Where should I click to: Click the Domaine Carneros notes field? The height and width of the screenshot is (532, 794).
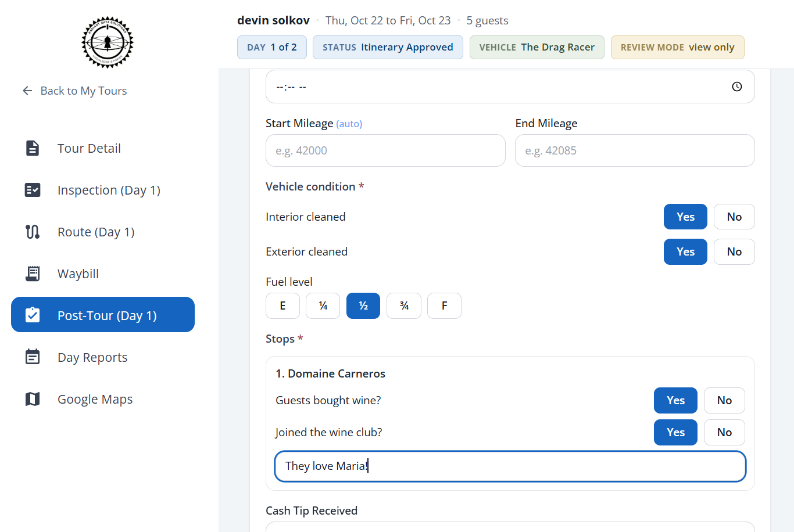[x=510, y=466]
